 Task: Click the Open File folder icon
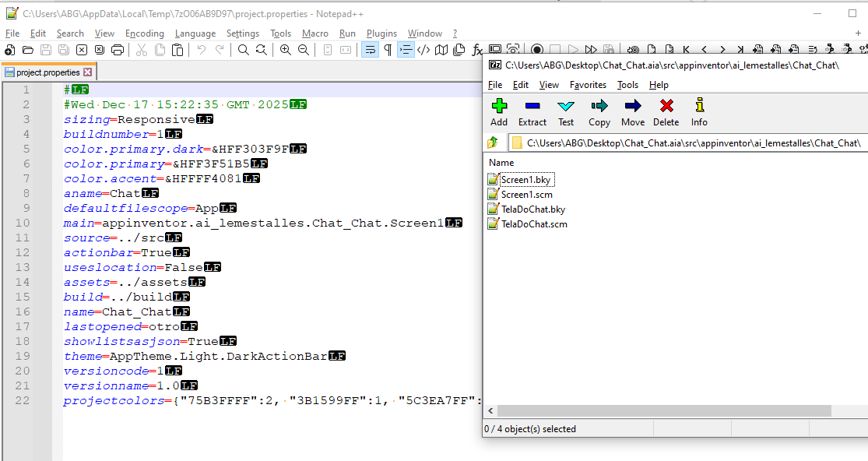point(28,50)
